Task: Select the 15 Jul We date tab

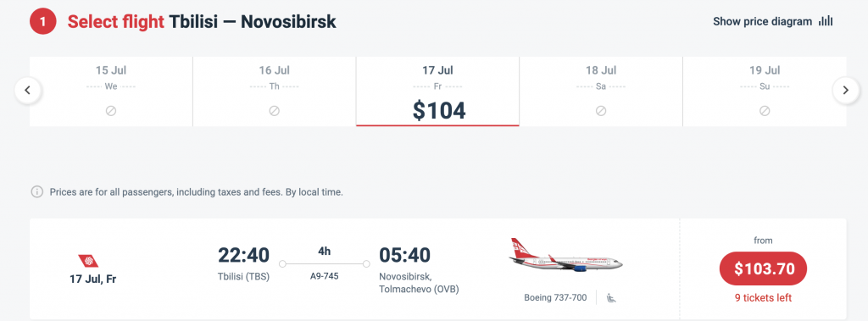Action: coord(111,91)
